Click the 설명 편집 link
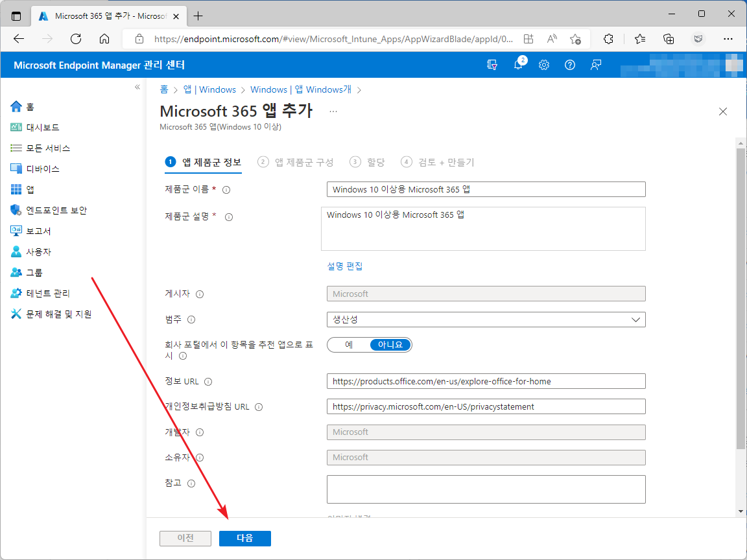The width and height of the screenshot is (747, 560). (344, 266)
